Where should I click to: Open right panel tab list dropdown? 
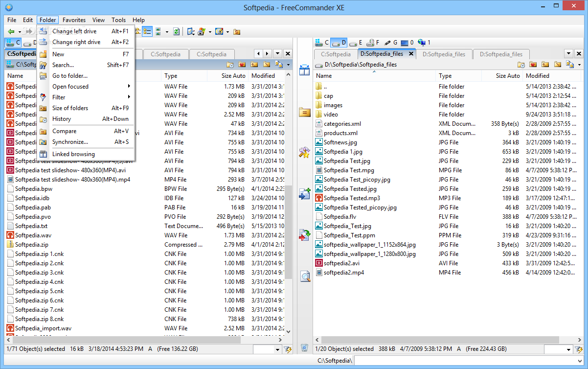(568, 54)
